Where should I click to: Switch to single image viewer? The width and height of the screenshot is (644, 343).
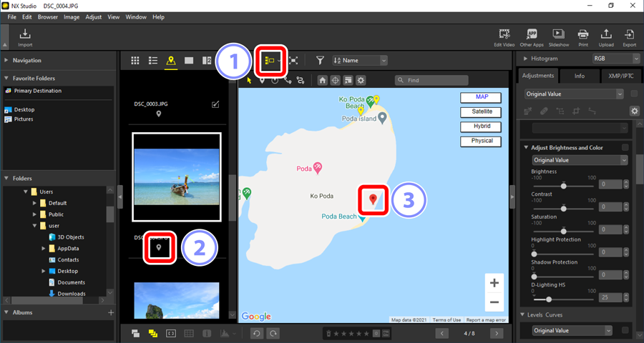(x=189, y=61)
